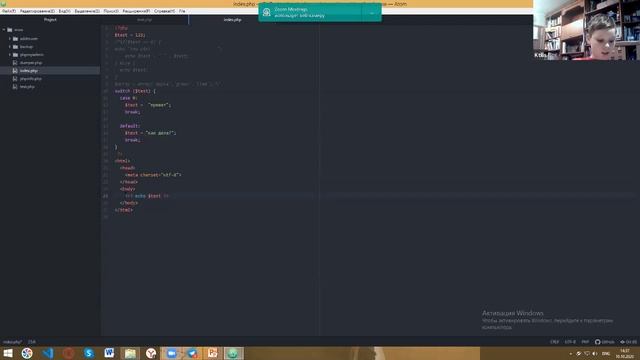The image size is (640, 360).
Task: Open the Редактирование menu
Action: (x=37, y=11)
